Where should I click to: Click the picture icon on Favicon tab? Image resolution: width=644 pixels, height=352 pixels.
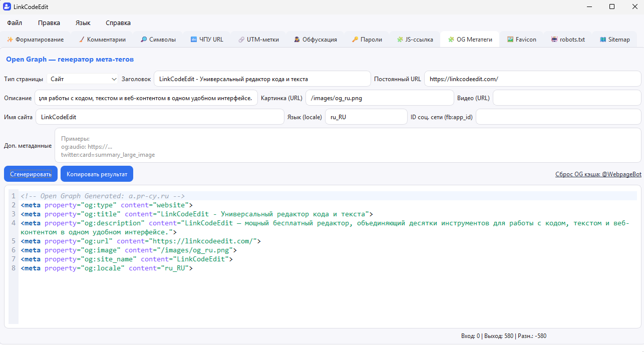point(510,40)
